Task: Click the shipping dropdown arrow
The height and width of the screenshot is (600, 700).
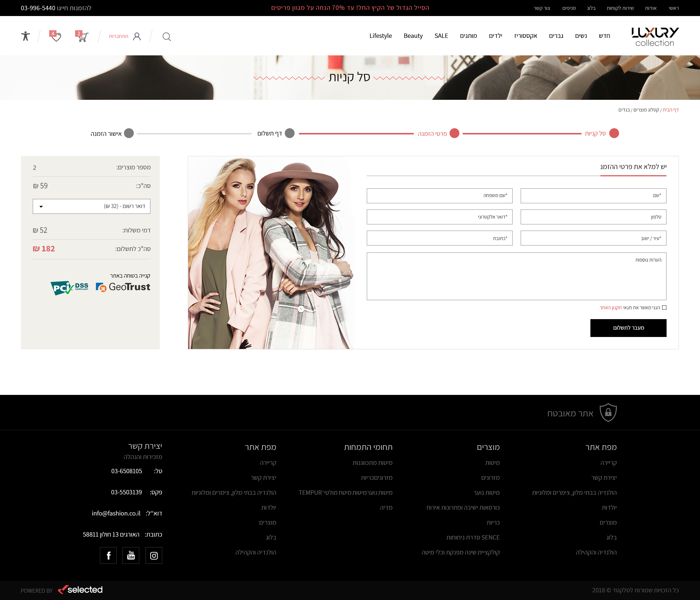Action: tap(41, 207)
